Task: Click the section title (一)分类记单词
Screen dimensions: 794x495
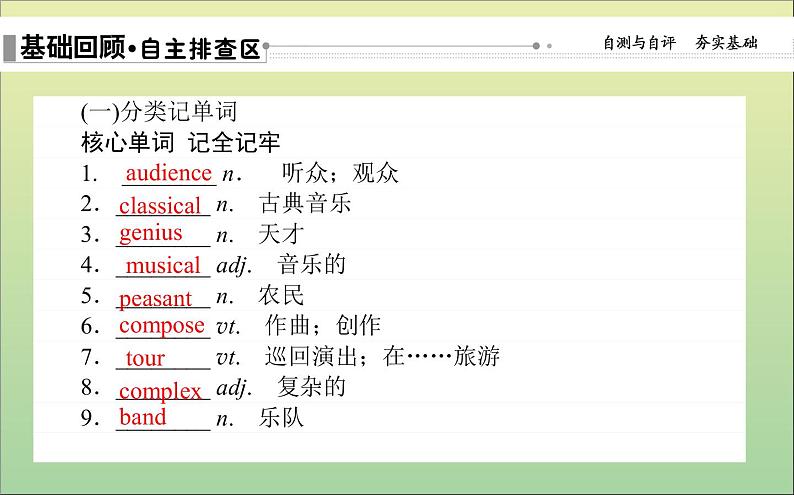Action: point(158,112)
